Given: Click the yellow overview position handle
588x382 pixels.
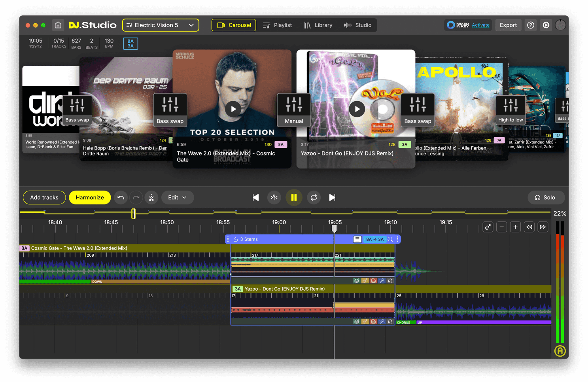Looking at the screenshot, I should pyautogui.click(x=134, y=214).
